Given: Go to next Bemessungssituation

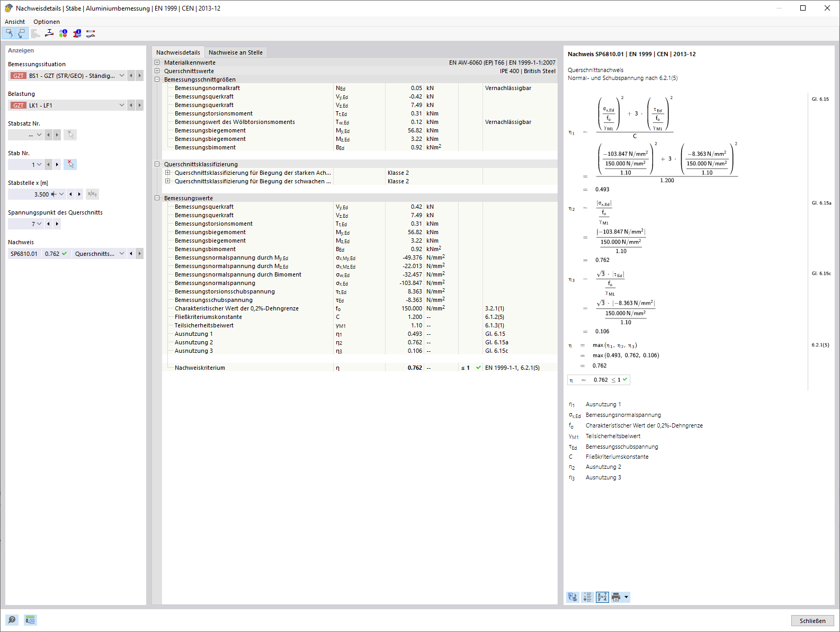Looking at the screenshot, I should point(140,76).
